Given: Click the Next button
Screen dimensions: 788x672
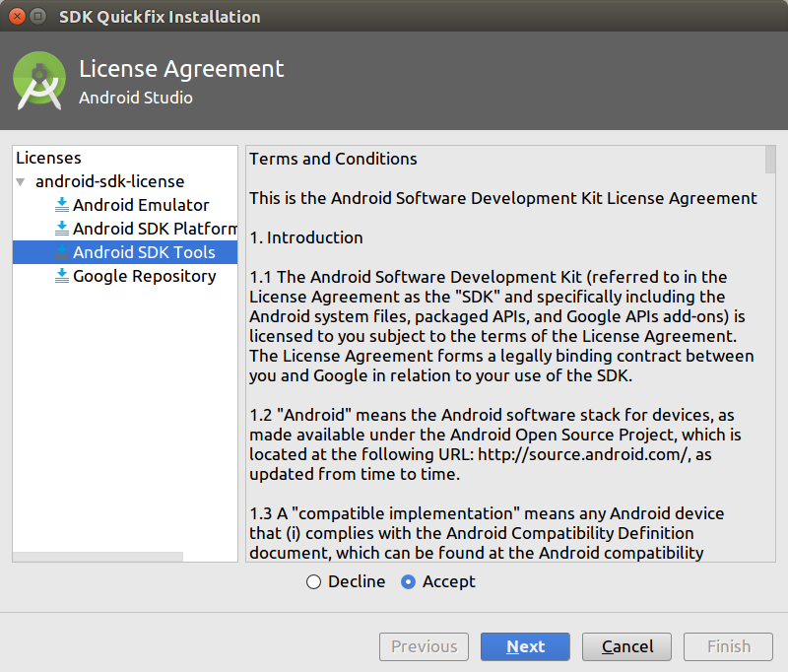Looking at the screenshot, I should pyautogui.click(x=525, y=646).
